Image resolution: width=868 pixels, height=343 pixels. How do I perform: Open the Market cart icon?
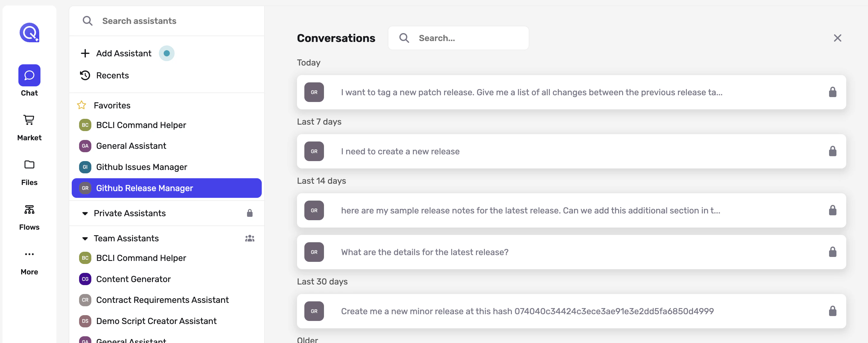pos(29,120)
